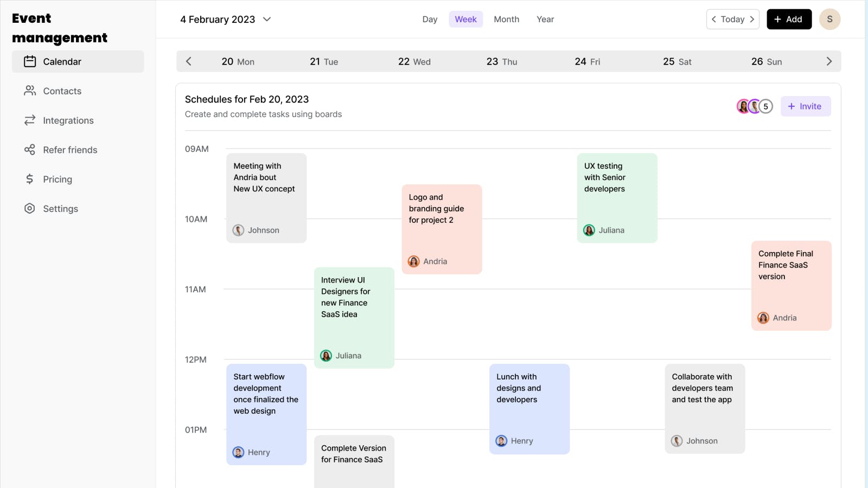The height and width of the screenshot is (488, 868).
Task: Open Contacts from the sidebar icon
Action: click(30, 91)
